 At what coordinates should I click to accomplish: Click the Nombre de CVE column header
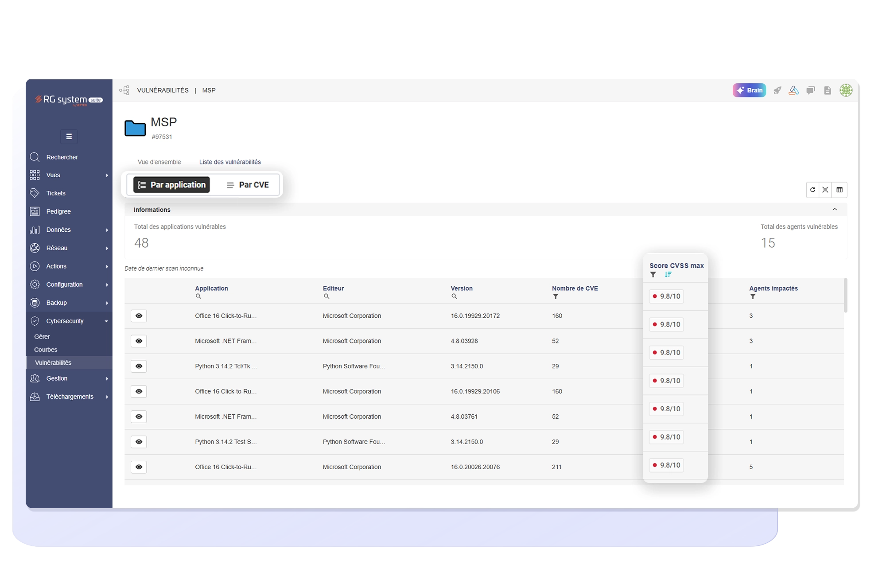(575, 288)
